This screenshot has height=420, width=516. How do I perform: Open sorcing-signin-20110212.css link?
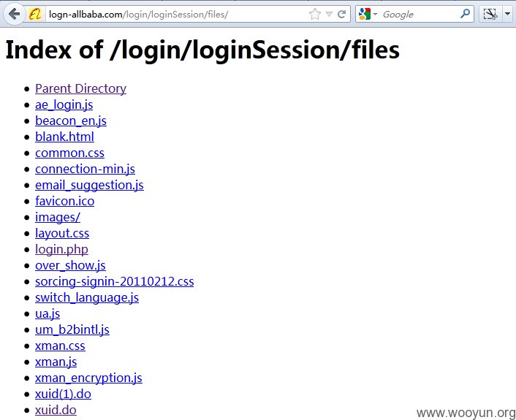click(115, 281)
